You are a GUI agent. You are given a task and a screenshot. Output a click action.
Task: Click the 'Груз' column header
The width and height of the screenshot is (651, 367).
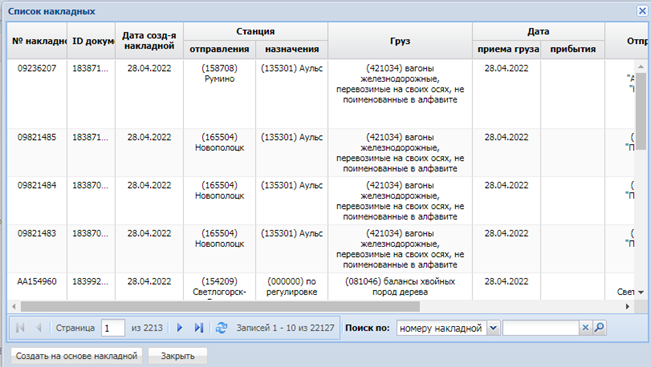point(400,41)
